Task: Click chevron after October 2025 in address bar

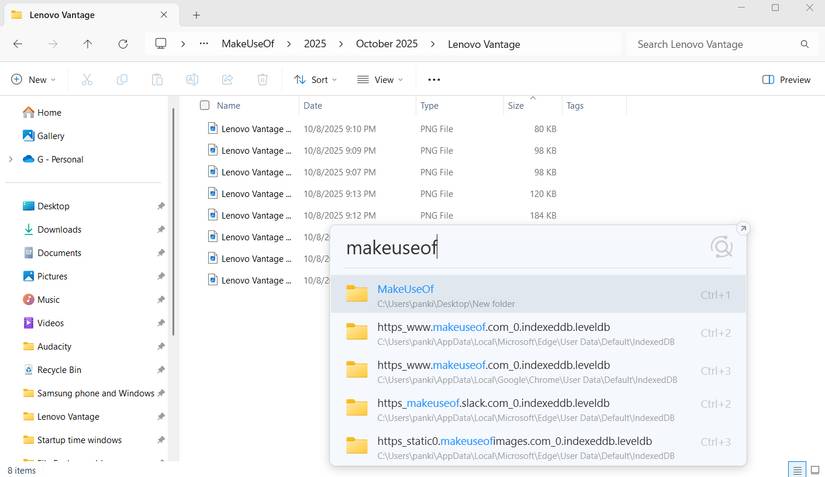Action: pyautogui.click(x=432, y=44)
